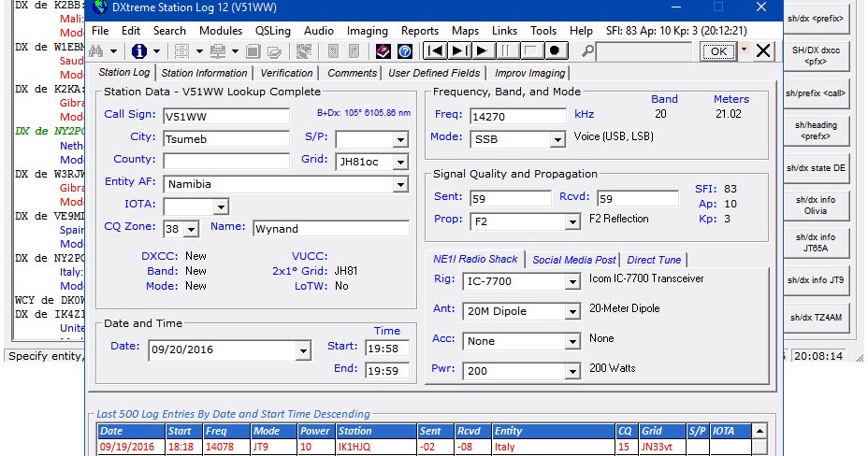Switch to the Station Information tab
868x456 pixels.
(204, 73)
